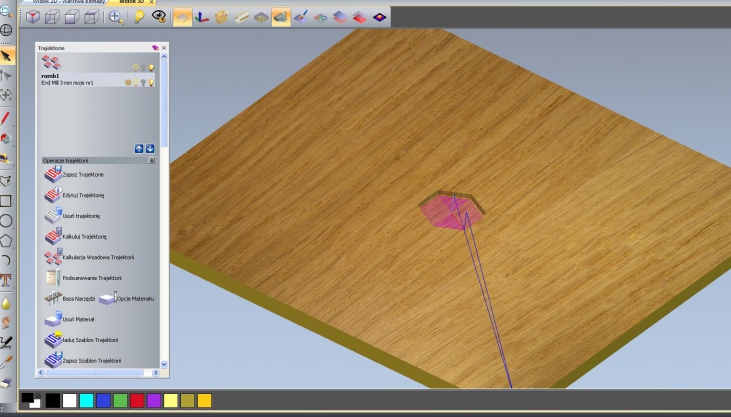Click Usuń Materiał
The height and width of the screenshot is (417, 731).
coord(69,319)
